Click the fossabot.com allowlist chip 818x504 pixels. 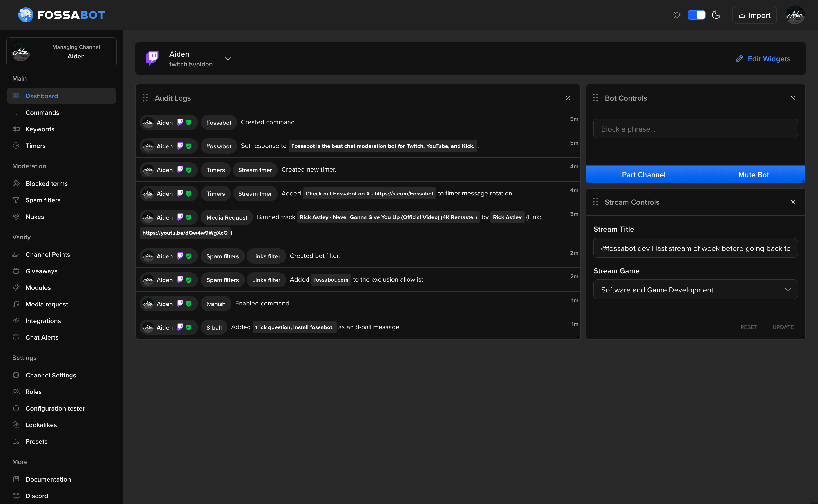click(331, 280)
